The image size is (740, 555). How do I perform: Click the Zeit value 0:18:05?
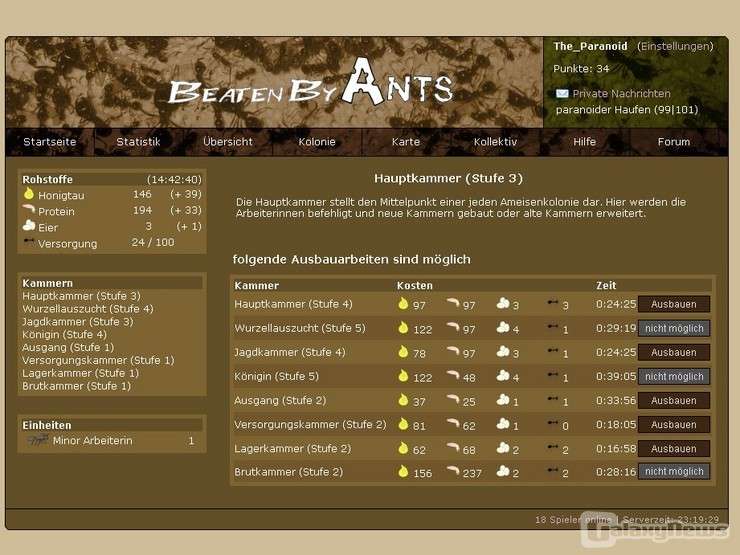coord(616,424)
